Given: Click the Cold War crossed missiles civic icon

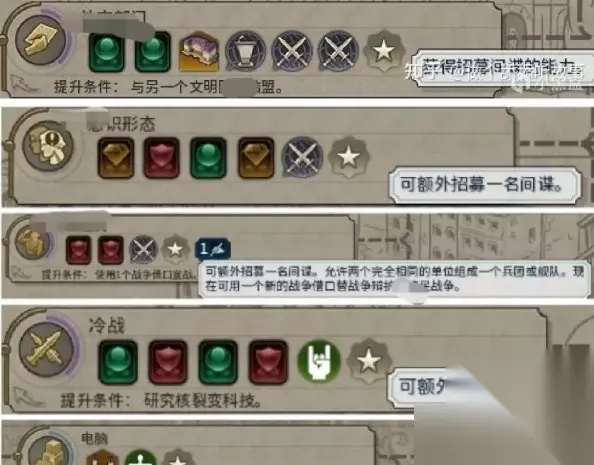Looking at the screenshot, I should point(47,349).
